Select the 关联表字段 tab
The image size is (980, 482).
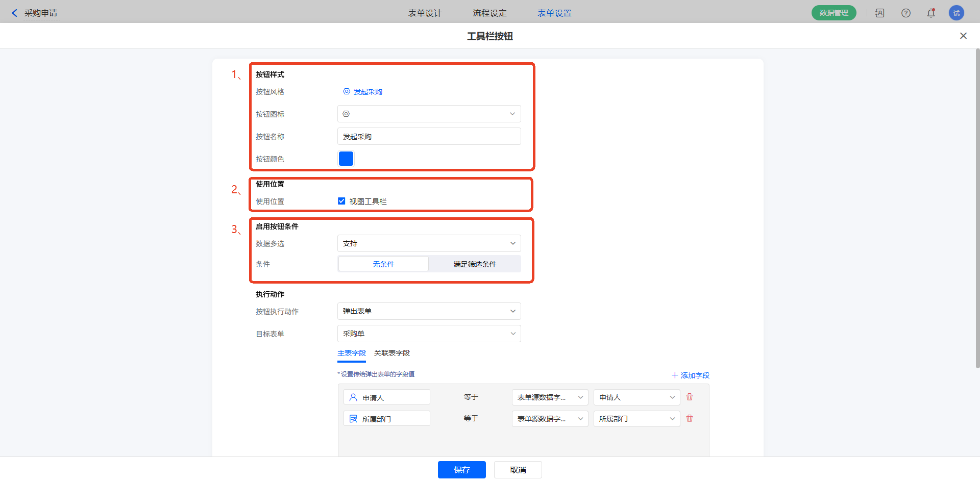pos(392,353)
